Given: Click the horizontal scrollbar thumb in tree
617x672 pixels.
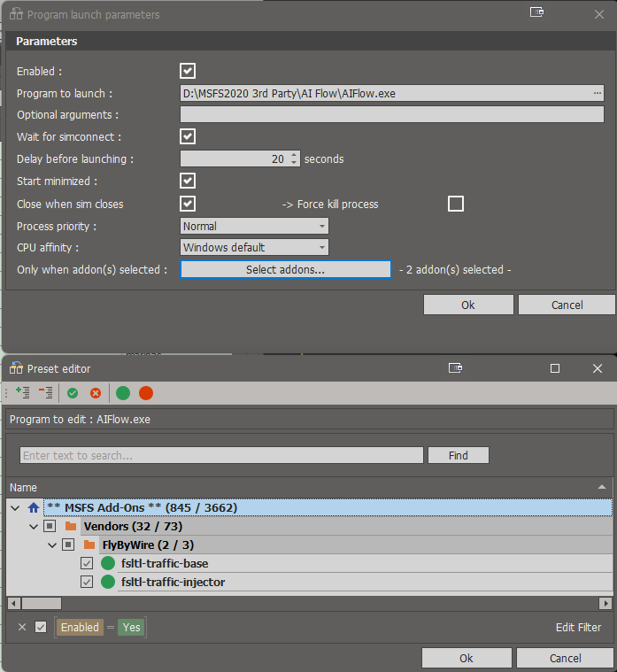Looking at the screenshot, I should (x=42, y=604).
